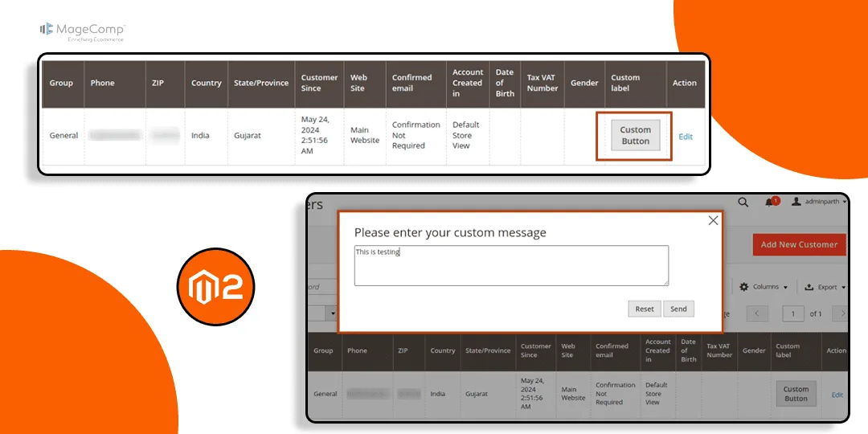Sort by Country header in lower grid
Screen dimensions: 868x434
(x=443, y=351)
